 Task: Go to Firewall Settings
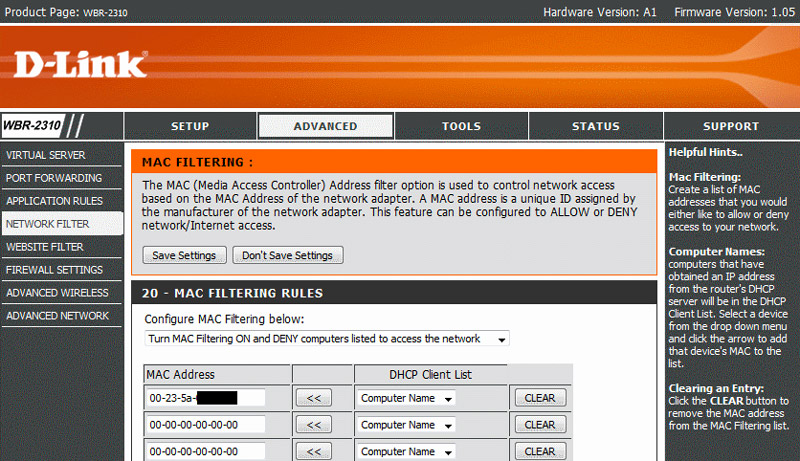pyautogui.click(x=61, y=270)
